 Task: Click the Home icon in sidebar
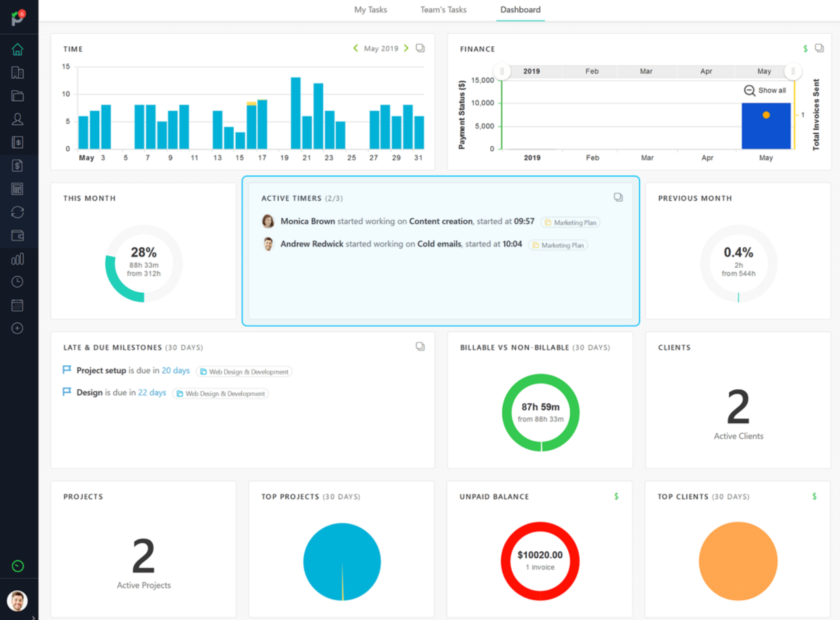point(17,50)
